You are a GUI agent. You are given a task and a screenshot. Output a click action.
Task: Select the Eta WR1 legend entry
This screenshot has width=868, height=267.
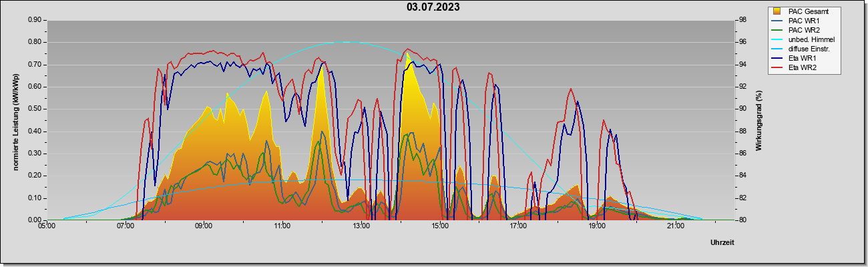[802, 58]
